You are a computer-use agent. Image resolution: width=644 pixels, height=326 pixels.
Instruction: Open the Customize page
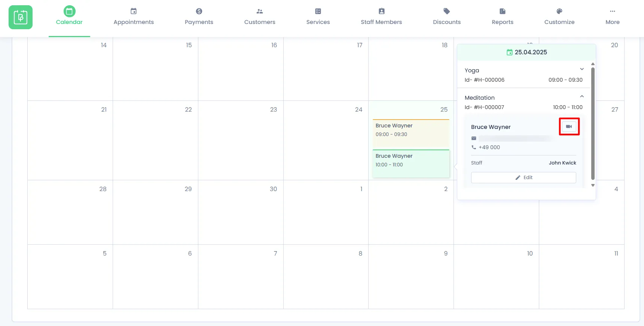559,16
